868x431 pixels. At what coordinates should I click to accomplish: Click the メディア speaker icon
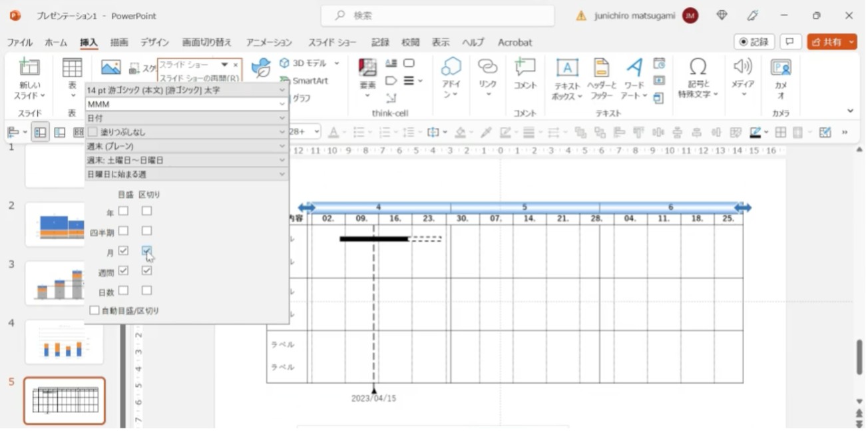[x=742, y=67]
